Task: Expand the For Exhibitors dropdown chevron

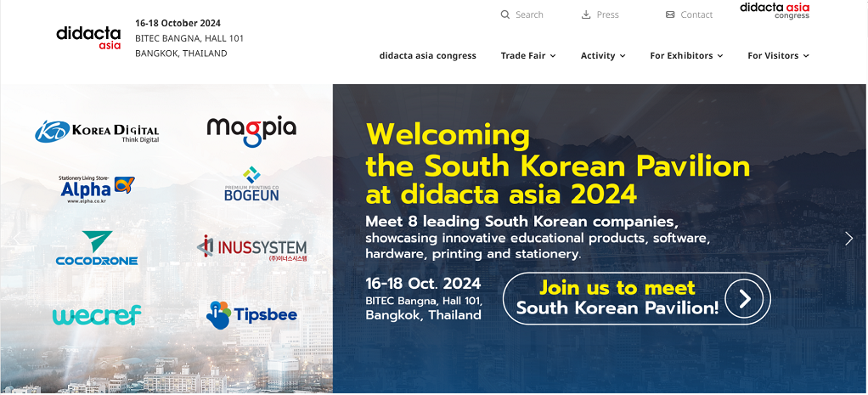Action: [x=720, y=56]
